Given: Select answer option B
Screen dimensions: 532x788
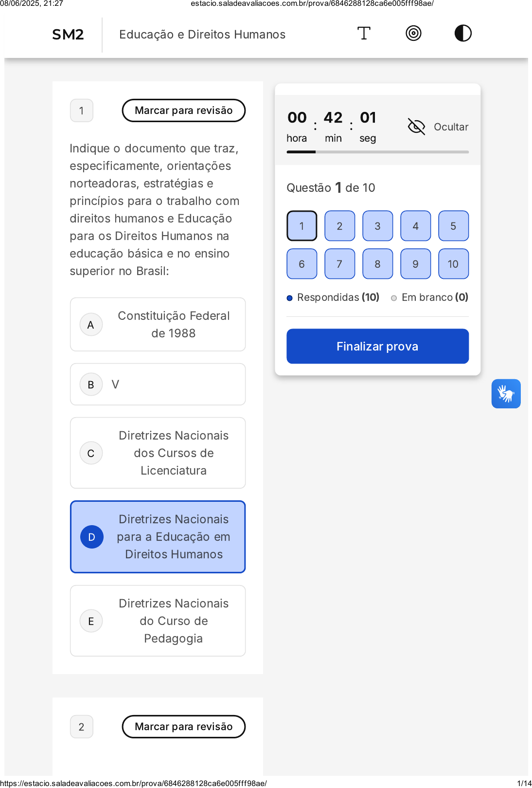Looking at the screenshot, I should 158,385.
